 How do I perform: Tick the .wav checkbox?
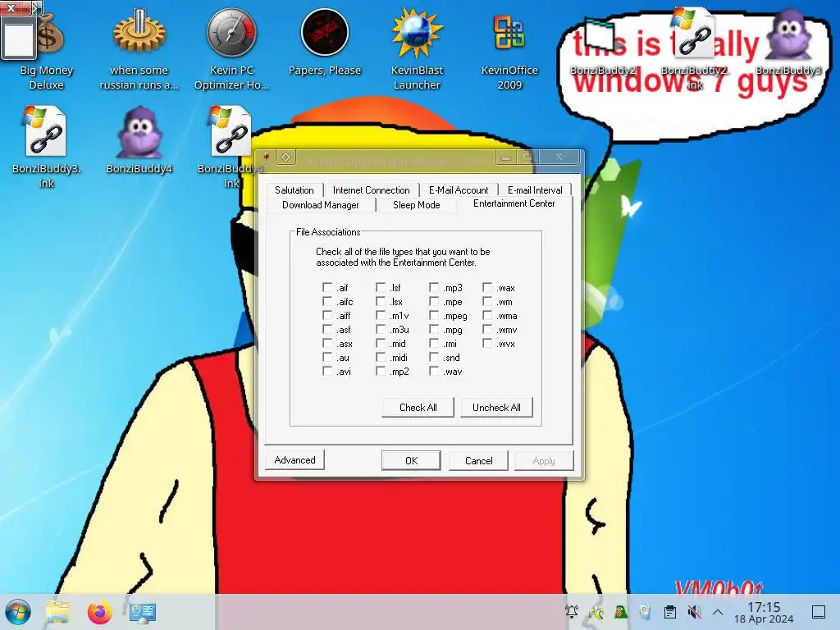[434, 372]
